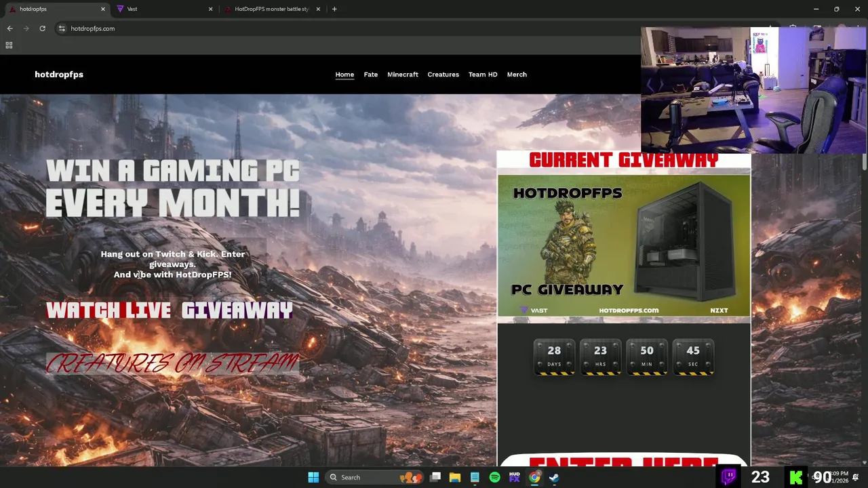This screenshot has height=488, width=868.
Task: Open the Creatures nav item
Action: coord(443,75)
